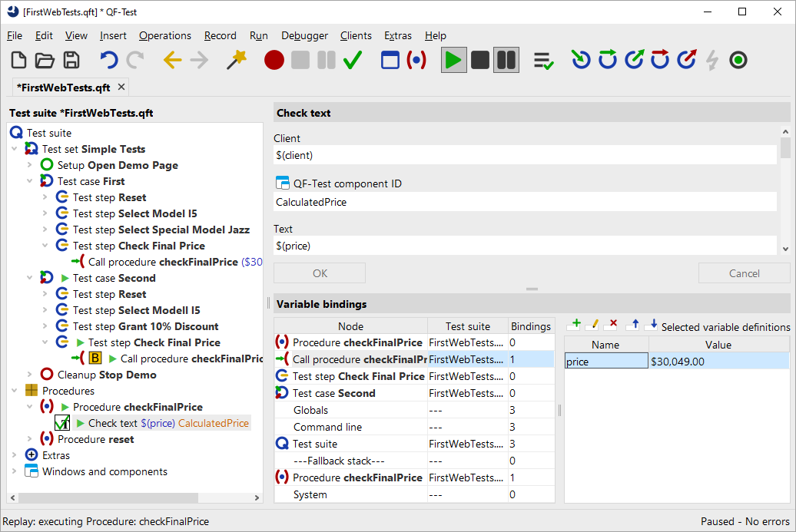Select Command line bindings row
796x532 pixels.
click(414, 427)
